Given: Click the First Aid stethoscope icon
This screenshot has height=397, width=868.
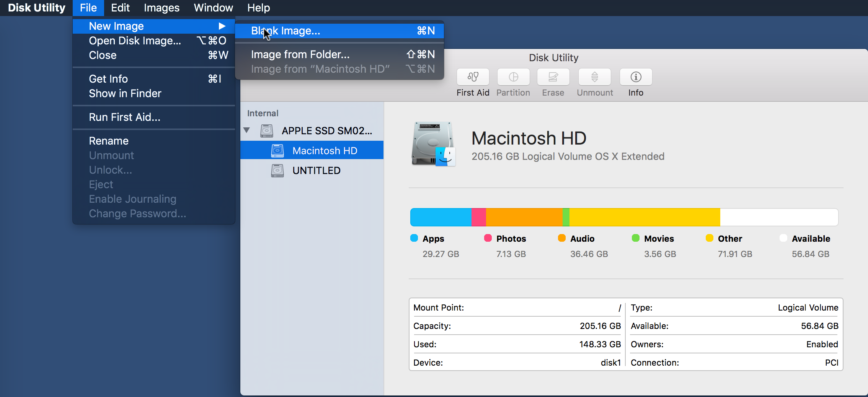Looking at the screenshot, I should pyautogui.click(x=473, y=77).
